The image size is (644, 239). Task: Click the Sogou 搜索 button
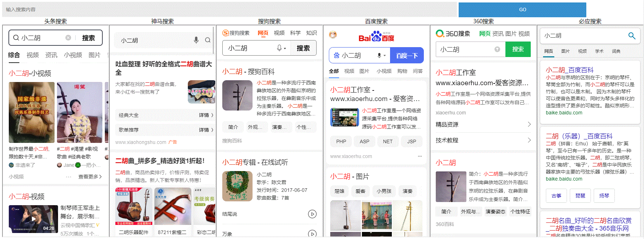[x=303, y=48]
